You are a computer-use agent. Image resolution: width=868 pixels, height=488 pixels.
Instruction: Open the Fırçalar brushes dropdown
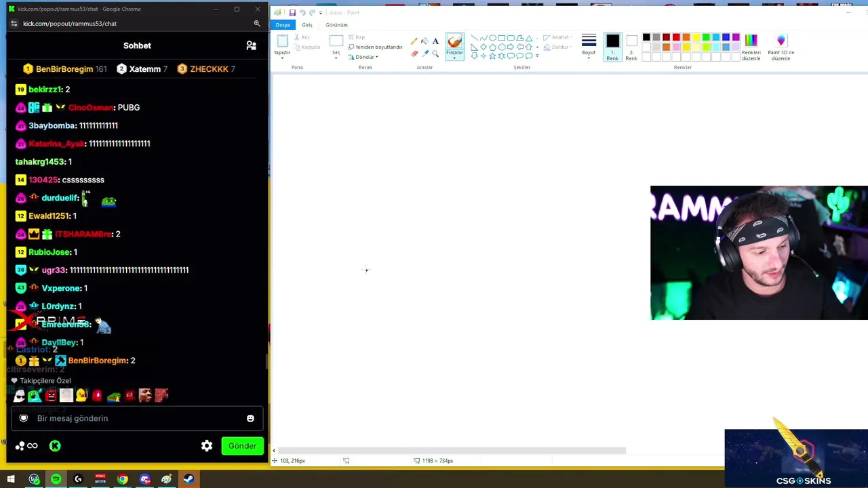pos(454,56)
